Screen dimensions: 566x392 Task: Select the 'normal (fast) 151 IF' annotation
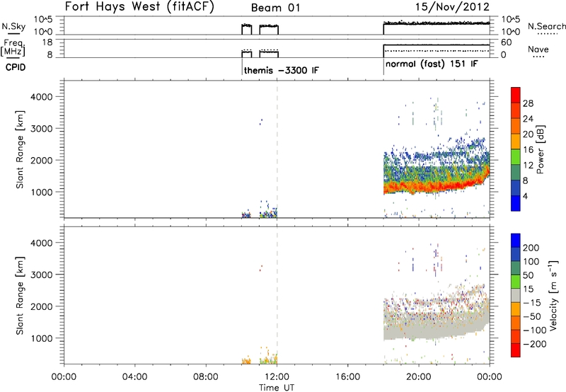click(x=432, y=64)
